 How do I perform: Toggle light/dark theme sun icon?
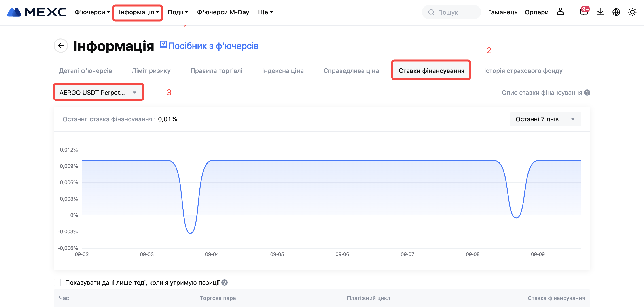tap(632, 12)
